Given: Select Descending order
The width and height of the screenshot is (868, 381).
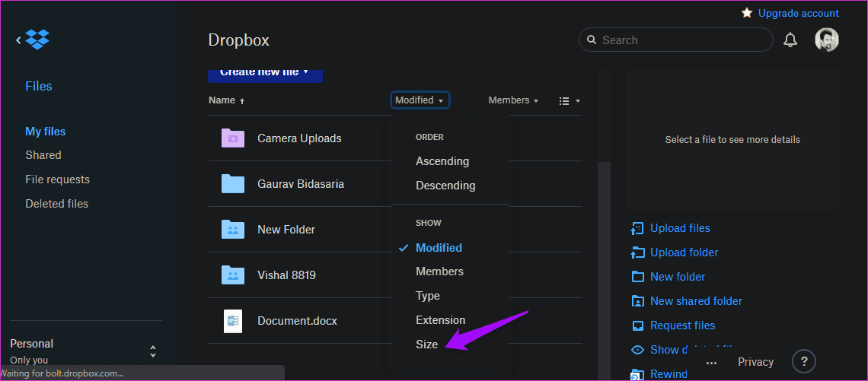Looking at the screenshot, I should pos(445,186).
